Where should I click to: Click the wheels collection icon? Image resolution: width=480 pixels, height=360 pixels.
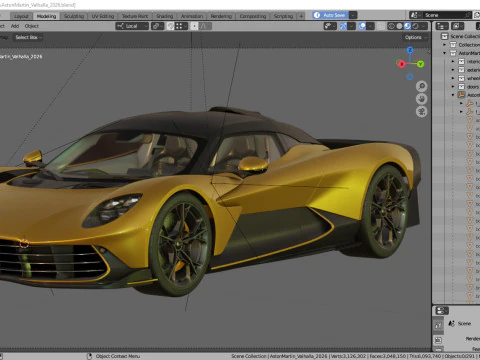tap(461, 78)
